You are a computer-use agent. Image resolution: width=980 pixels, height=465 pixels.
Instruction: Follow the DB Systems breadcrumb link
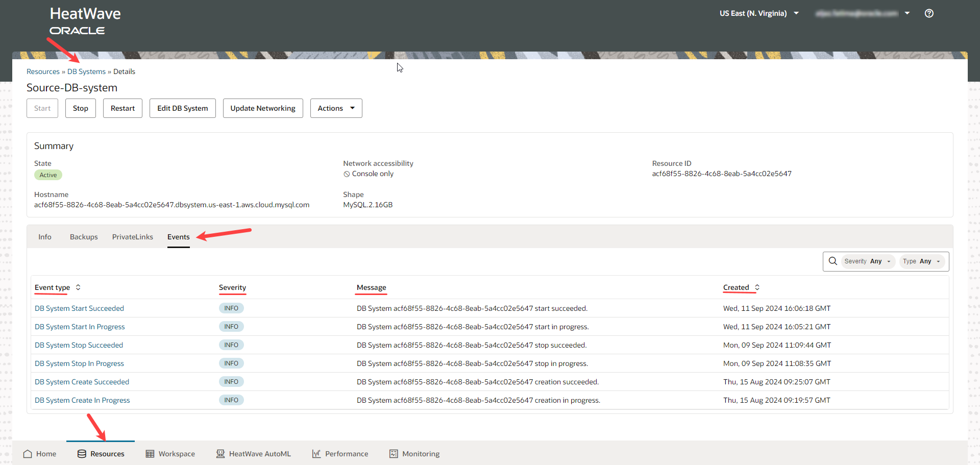tap(86, 72)
